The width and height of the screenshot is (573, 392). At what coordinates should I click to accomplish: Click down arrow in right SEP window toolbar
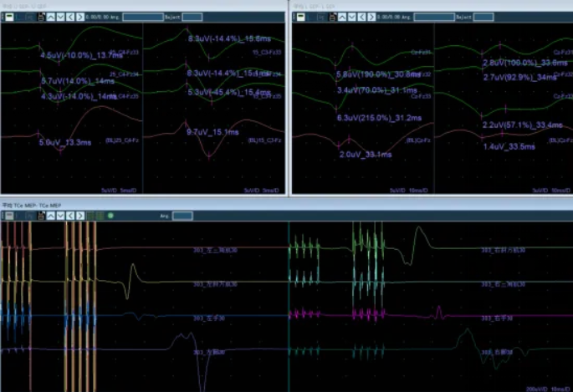pos(352,17)
